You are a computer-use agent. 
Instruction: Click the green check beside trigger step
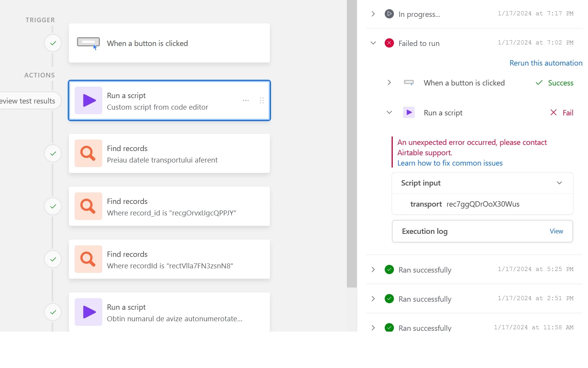coord(53,43)
